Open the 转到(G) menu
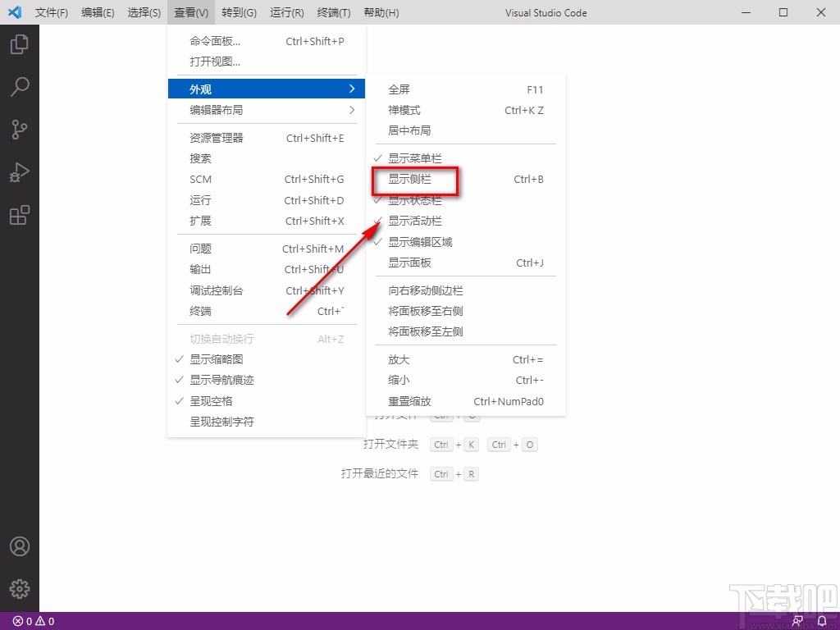Screen dimensions: 840x630 [239, 12]
